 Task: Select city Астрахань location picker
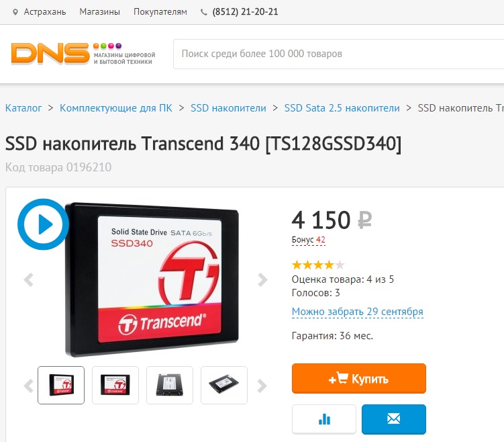pos(39,12)
